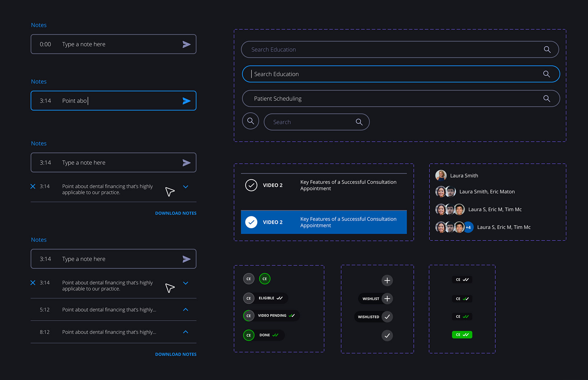588x380 pixels.
Task: Toggle the WISHLISTED checkmark button
Action: (387, 317)
